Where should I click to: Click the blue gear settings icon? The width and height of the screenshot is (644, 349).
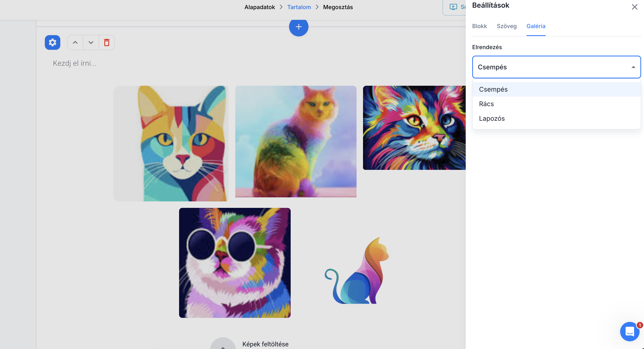(x=52, y=42)
